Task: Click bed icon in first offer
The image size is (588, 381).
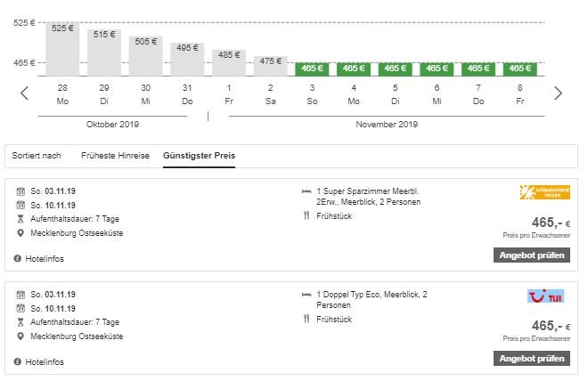Action: coord(307,190)
